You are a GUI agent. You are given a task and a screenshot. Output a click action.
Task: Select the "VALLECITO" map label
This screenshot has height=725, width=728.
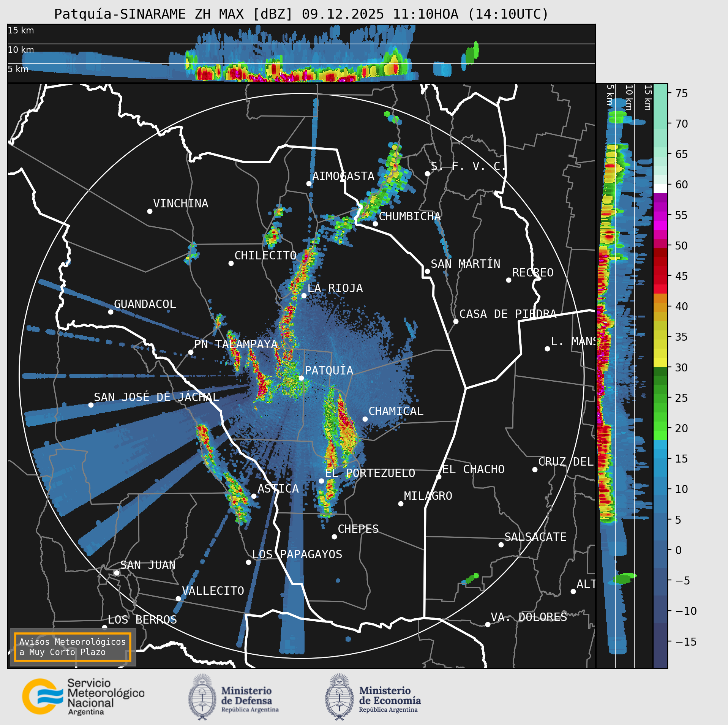pos(213,591)
